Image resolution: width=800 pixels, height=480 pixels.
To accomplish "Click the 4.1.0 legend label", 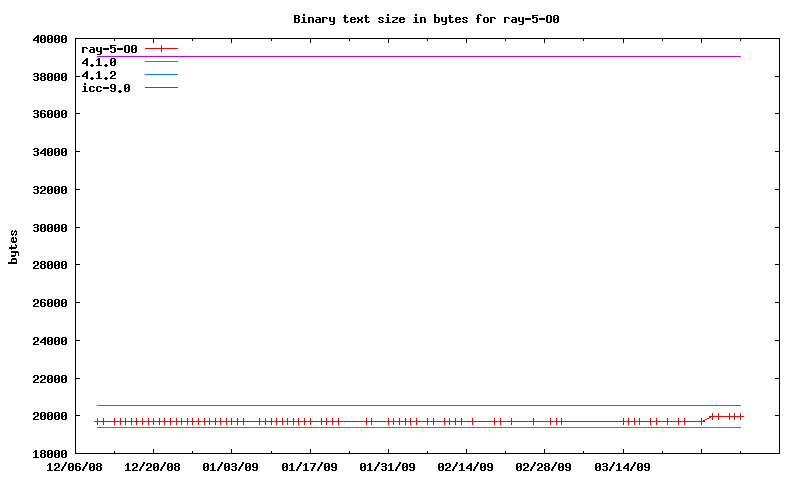I will (99, 62).
